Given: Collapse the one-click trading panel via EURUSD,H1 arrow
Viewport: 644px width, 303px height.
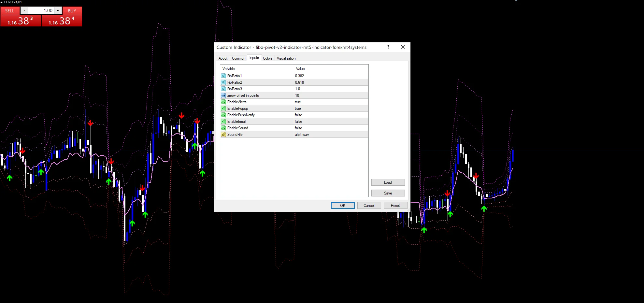Looking at the screenshot, I should tap(2, 2).
